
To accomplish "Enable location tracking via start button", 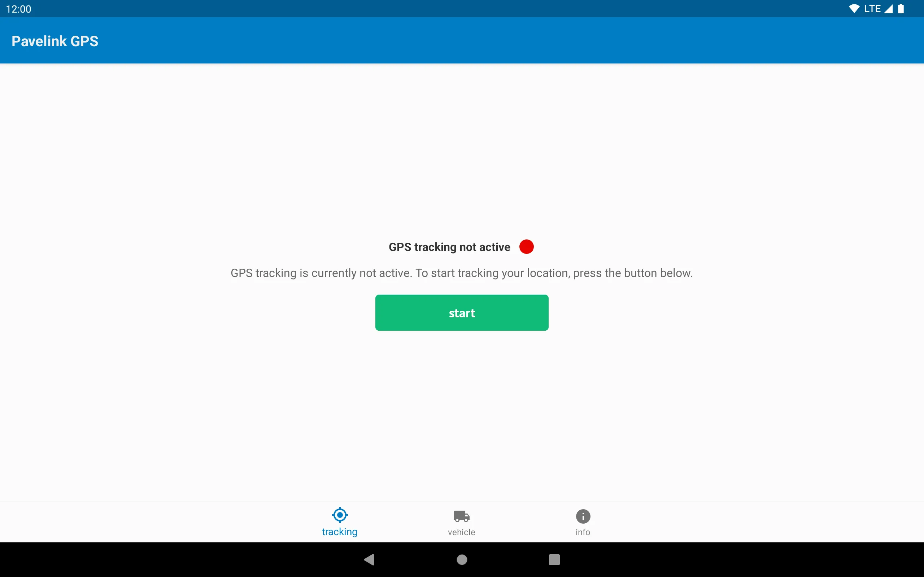I will pyautogui.click(x=462, y=312).
